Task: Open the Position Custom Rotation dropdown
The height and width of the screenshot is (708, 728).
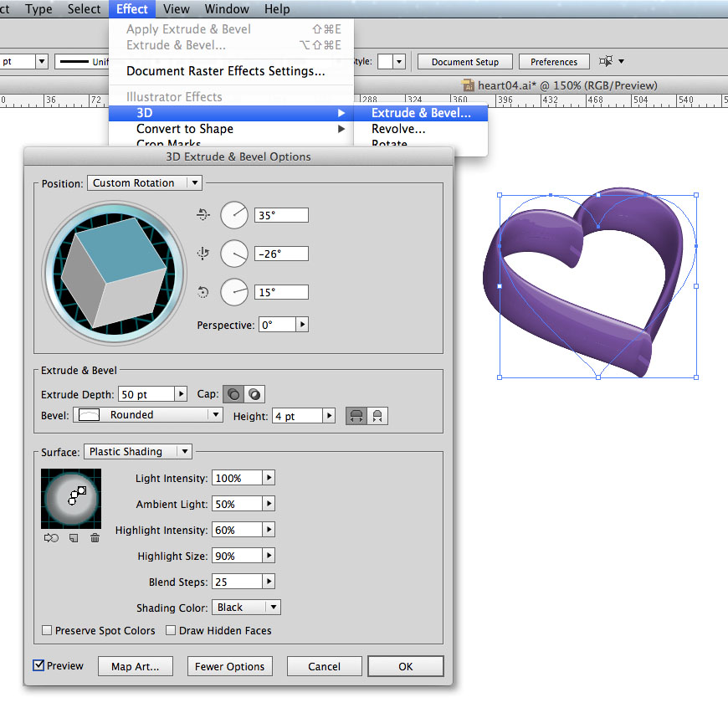Action: tap(144, 182)
